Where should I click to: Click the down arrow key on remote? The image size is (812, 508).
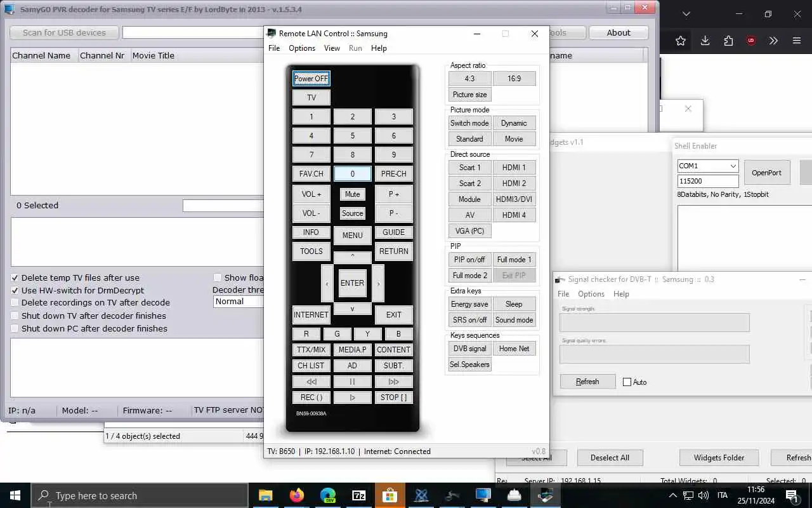pos(352,309)
